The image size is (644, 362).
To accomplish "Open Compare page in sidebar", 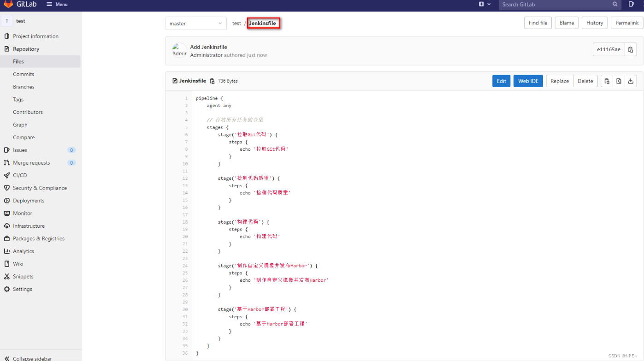I will click(x=24, y=137).
